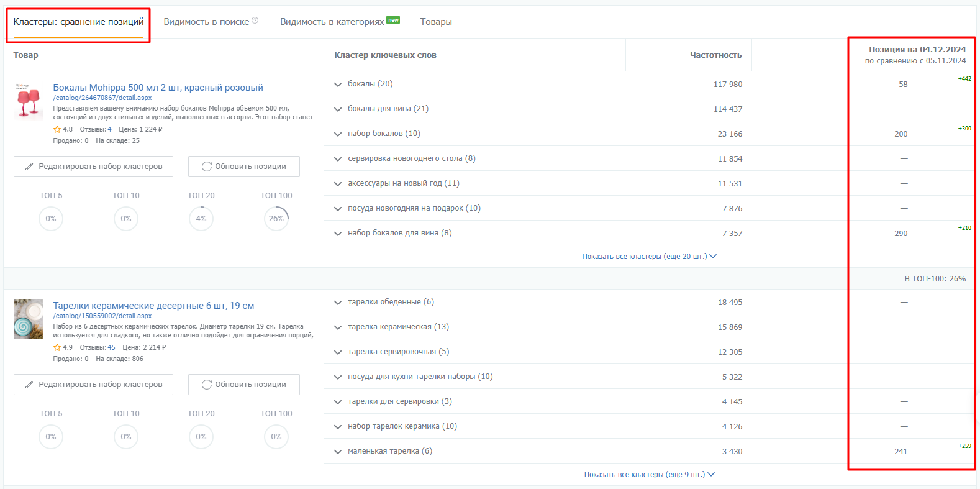Click the +442 position change indicator
Viewport: 980px width, 489px height.
pos(964,79)
